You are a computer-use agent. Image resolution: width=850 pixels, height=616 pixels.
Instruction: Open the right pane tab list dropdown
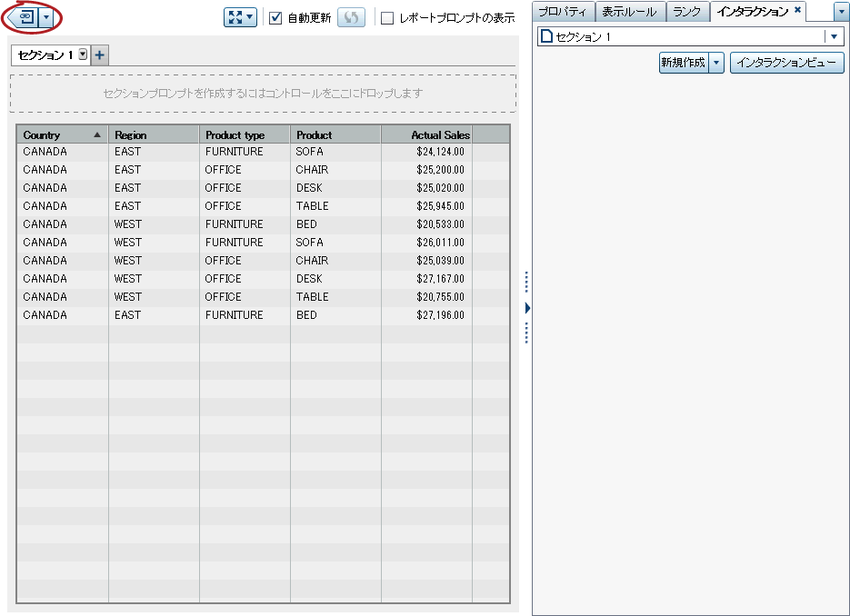[x=841, y=12]
